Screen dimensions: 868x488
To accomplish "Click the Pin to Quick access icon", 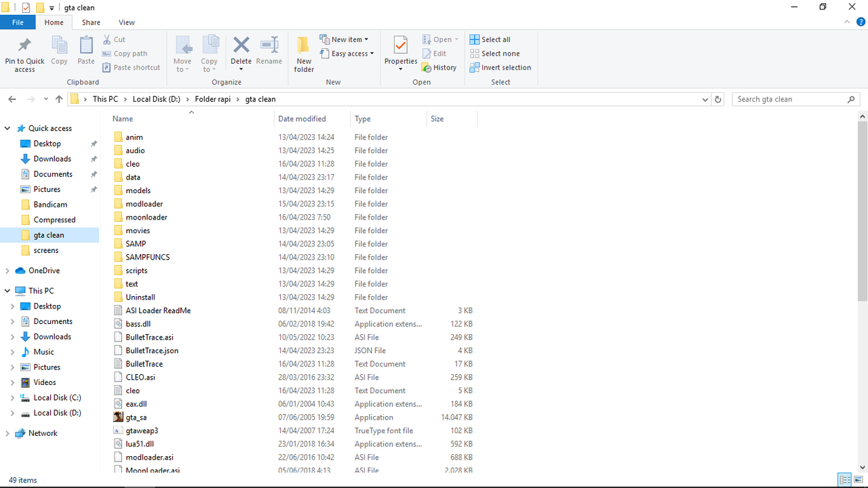I will point(24,46).
